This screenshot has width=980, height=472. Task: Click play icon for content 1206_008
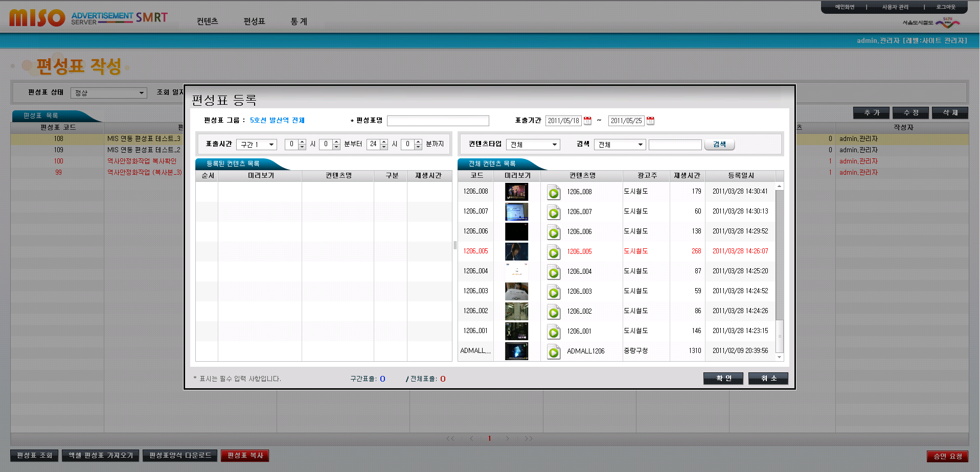click(x=554, y=193)
